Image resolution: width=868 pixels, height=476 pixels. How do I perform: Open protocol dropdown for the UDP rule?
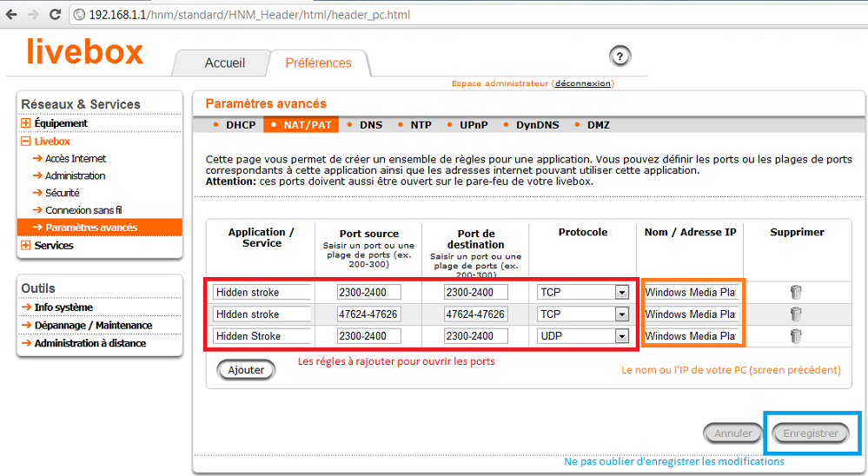(622, 336)
